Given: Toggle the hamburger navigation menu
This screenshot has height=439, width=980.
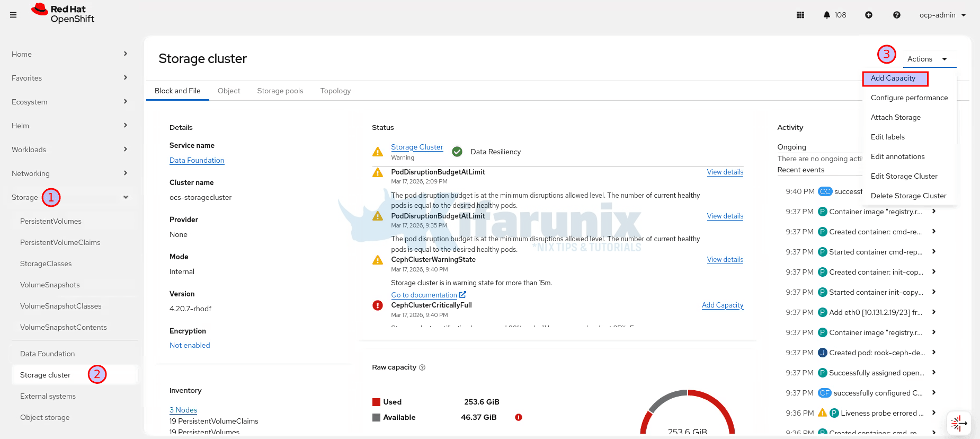Looking at the screenshot, I should pos(13,15).
